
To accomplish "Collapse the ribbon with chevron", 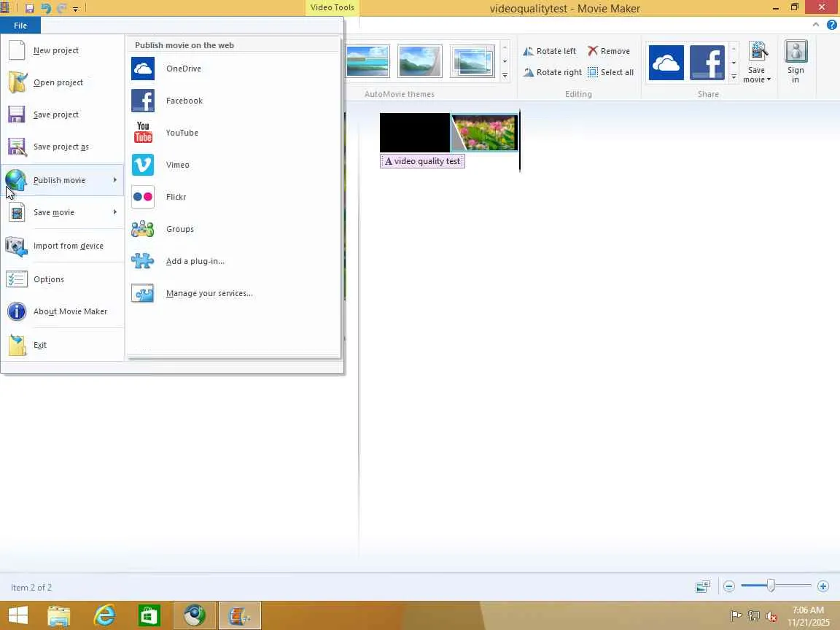I will 815,25.
